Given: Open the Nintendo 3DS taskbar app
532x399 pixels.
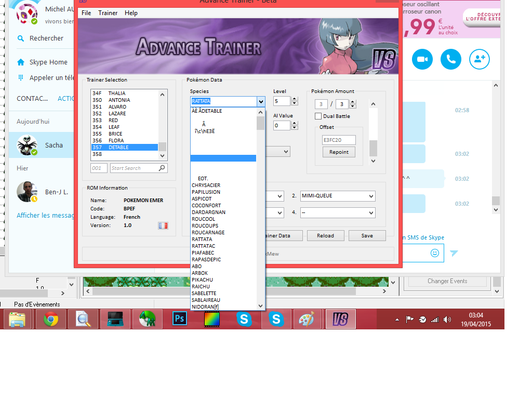Looking at the screenshot, I should pyautogui.click(x=115, y=320).
